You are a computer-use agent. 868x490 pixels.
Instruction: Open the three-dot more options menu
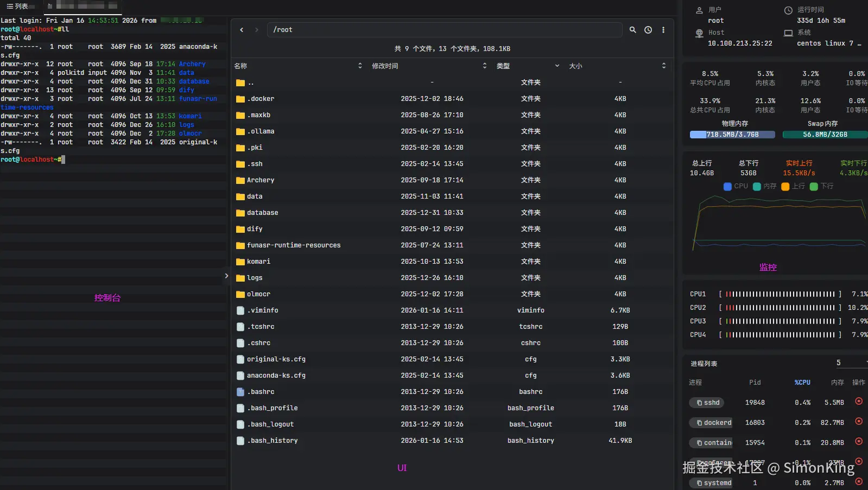click(663, 30)
